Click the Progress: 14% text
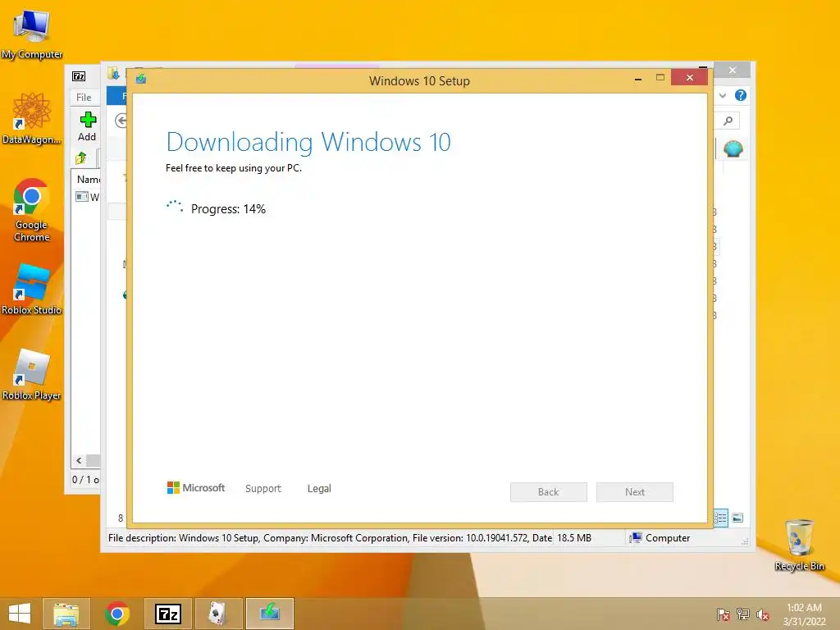The width and height of the screenshot is (840, 630). pos(228,209)
